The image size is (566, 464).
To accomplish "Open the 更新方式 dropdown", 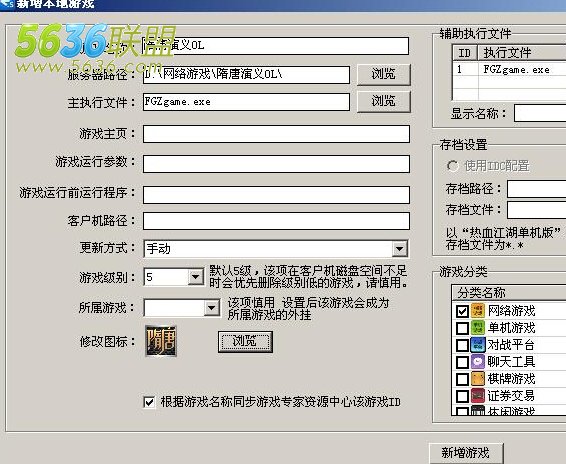I will coord(400,249).
